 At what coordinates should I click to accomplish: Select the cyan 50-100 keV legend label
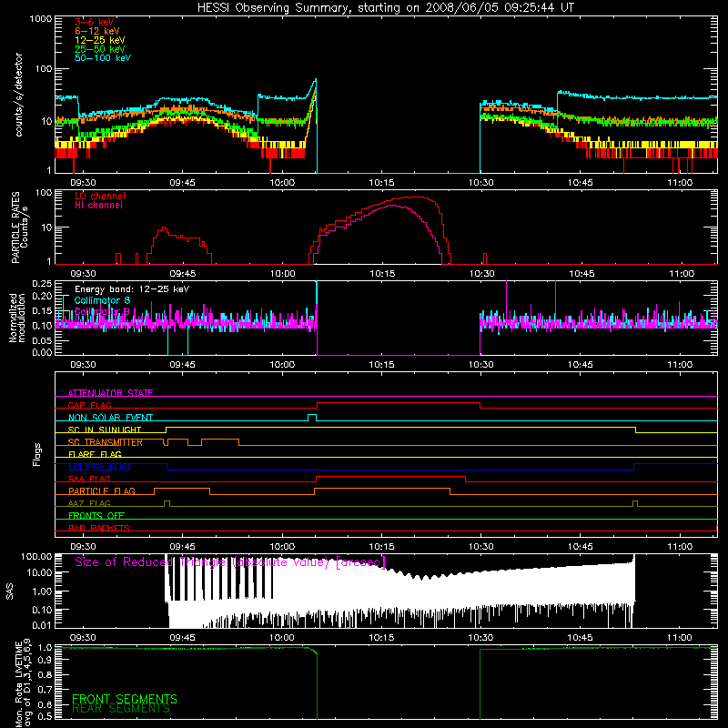103,57
